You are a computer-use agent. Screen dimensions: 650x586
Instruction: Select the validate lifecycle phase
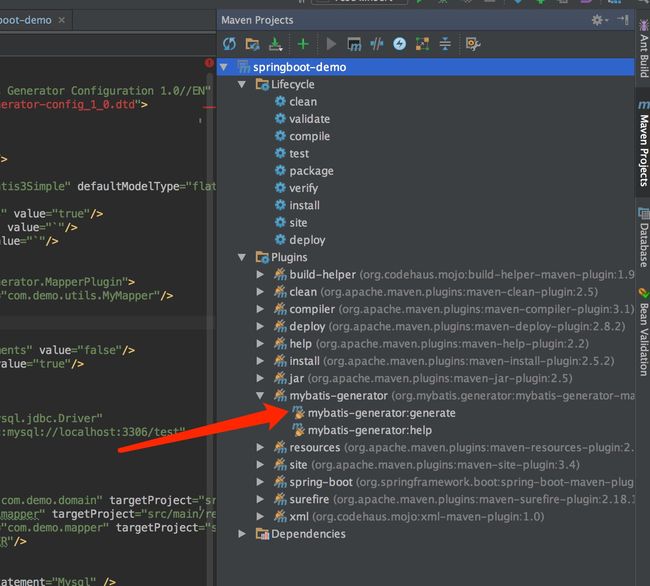[x=310, y=119]
